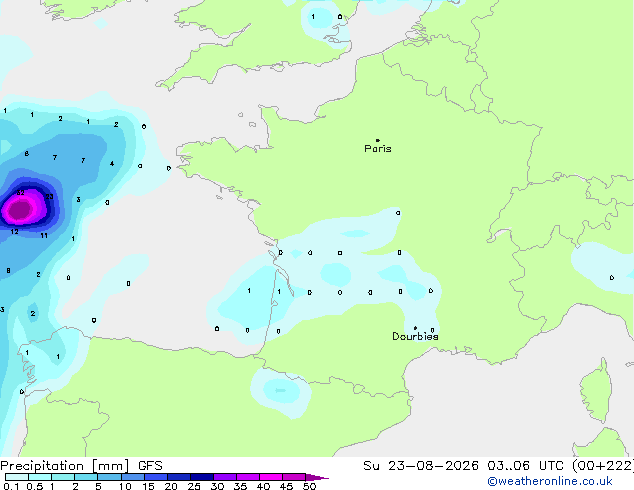Select the 10 mm legend color swatch
This screenshot has width=634, height=490.
pyautogui.click(x=132, y=477)
